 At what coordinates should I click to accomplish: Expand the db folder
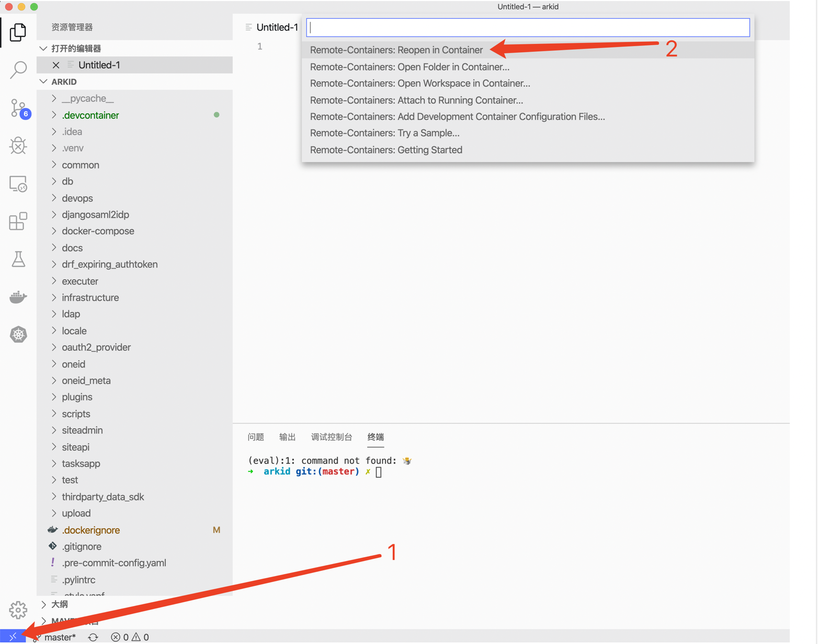[x=134, y=181]
